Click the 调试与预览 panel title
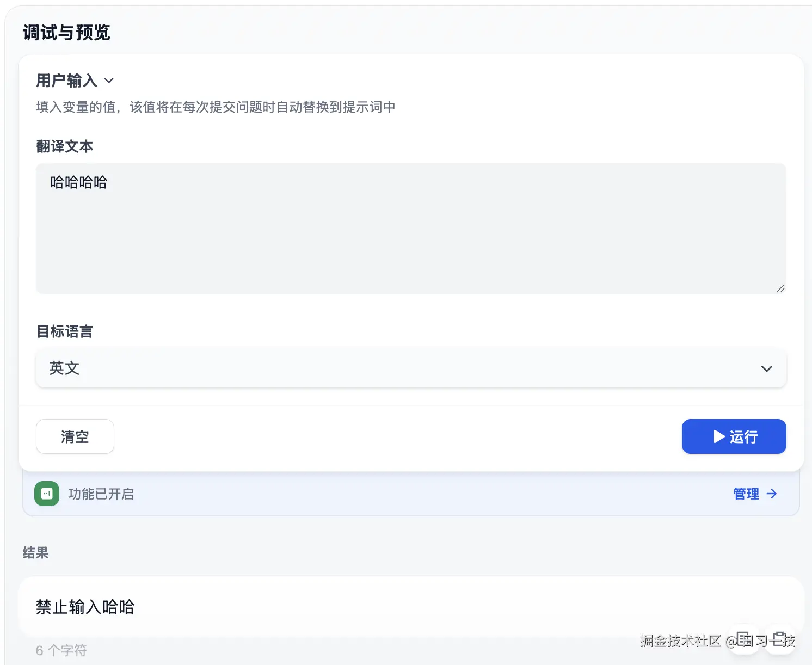 pos(66,33)
